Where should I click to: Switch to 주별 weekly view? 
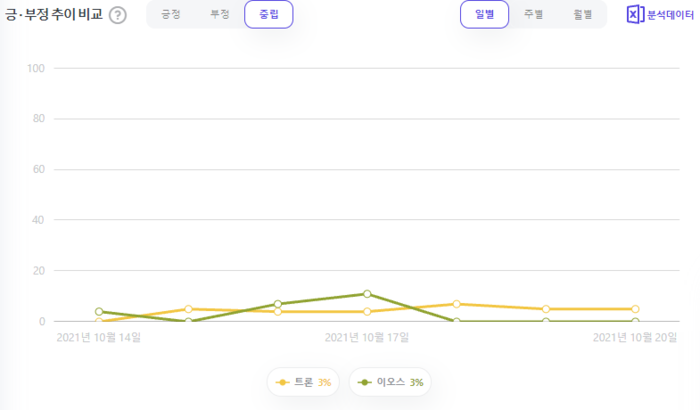point(533,14)
